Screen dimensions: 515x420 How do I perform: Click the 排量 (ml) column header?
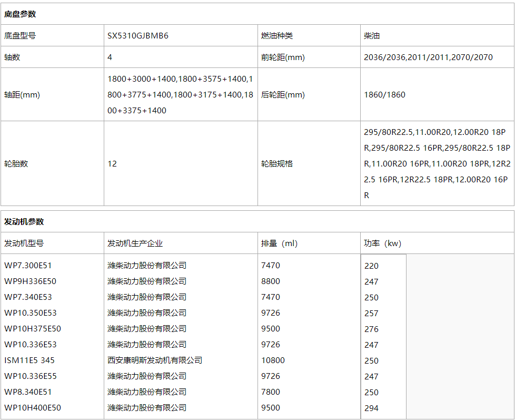pos(280,243)
